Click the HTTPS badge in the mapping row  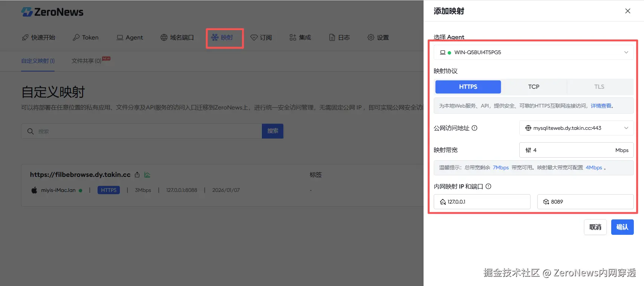(x=109, y=190)
